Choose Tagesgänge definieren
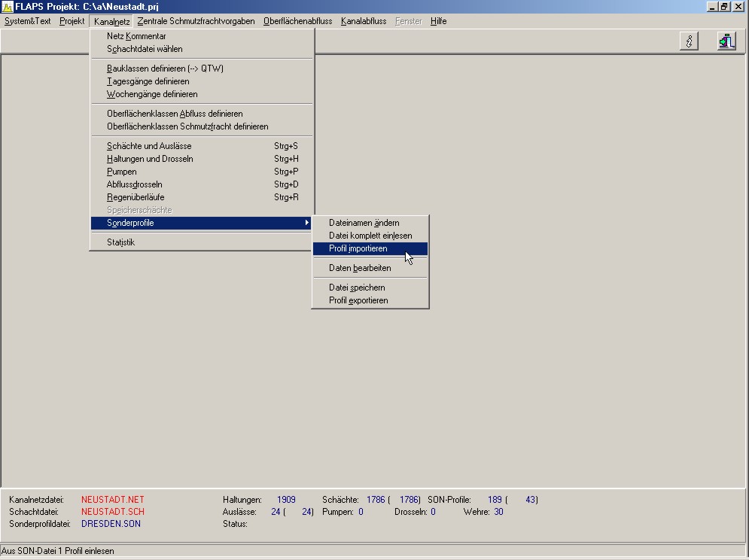Viewport: 749px width, 560px height. pos(202,81)
